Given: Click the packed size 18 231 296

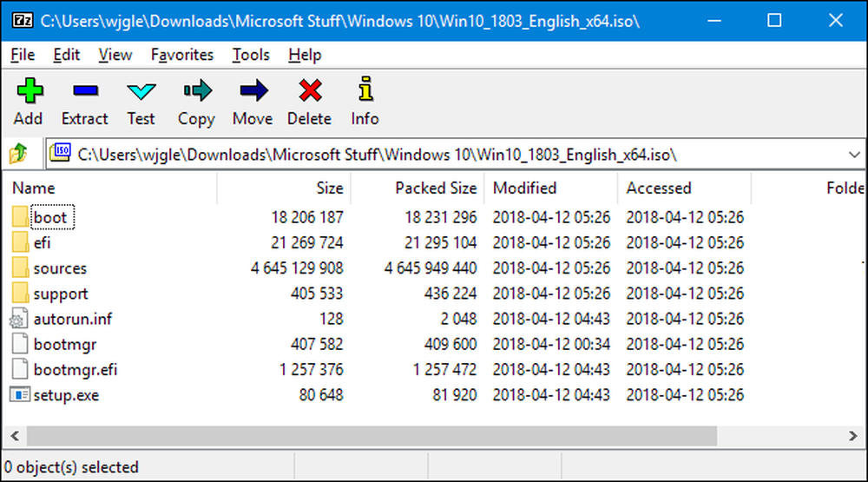Looking at the screenshot, I should (x=441, y=217).
